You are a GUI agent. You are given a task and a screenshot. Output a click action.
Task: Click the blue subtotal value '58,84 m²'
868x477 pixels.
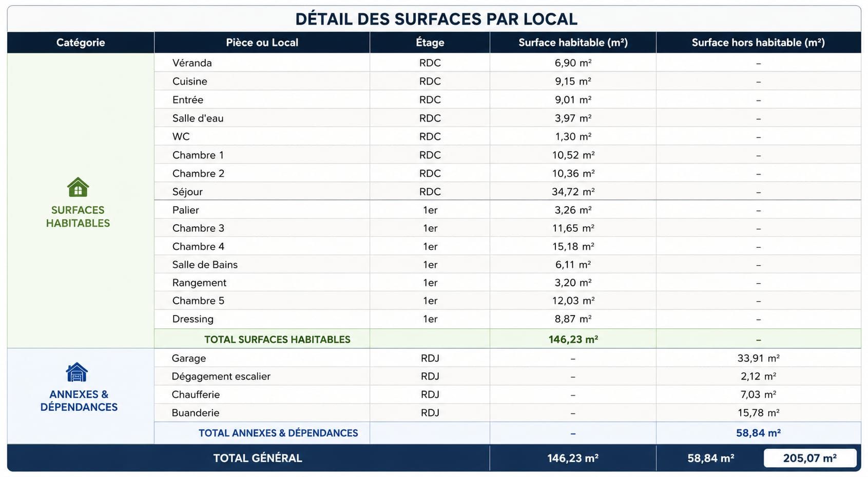coord(758,433)
